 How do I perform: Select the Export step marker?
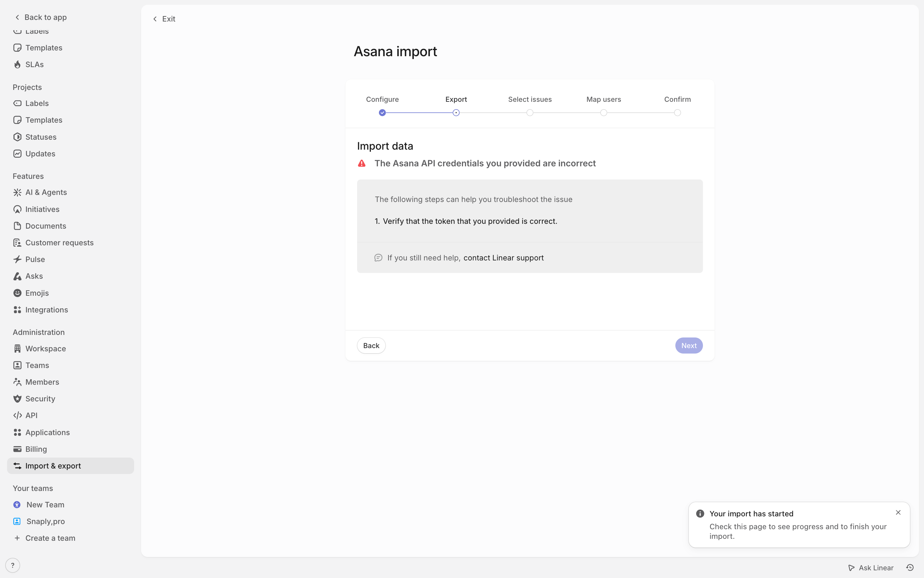(x=456, y=112)
